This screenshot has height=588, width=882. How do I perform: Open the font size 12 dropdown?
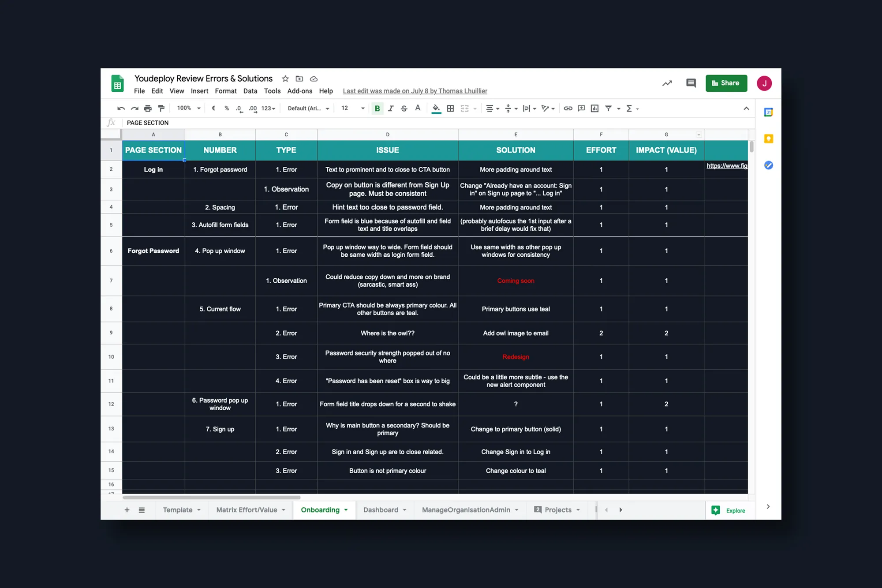pyautogui.click(x=353, y=109)
